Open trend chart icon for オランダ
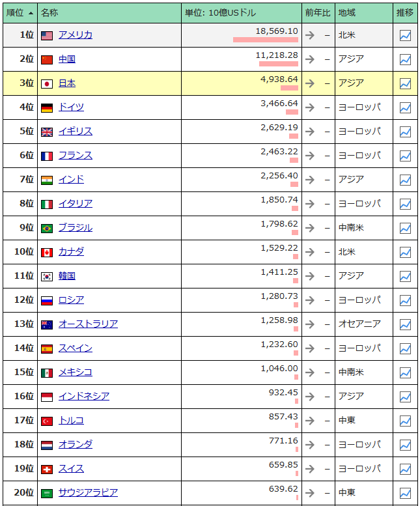This screenshot has height=506, width=420. point(405,445)
